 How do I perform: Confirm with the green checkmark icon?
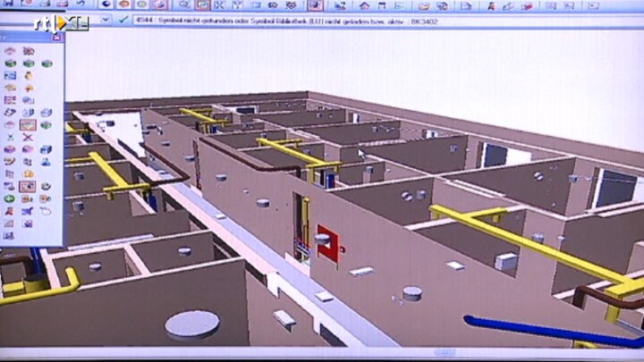tap(123, 20)
